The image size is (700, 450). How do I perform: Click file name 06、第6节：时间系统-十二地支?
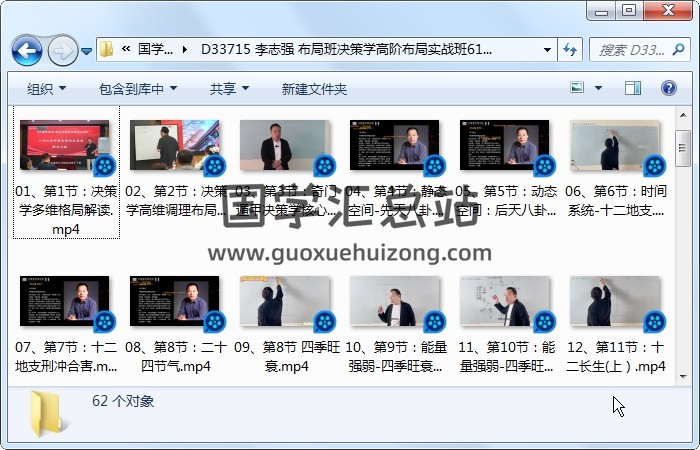(616, 200)
